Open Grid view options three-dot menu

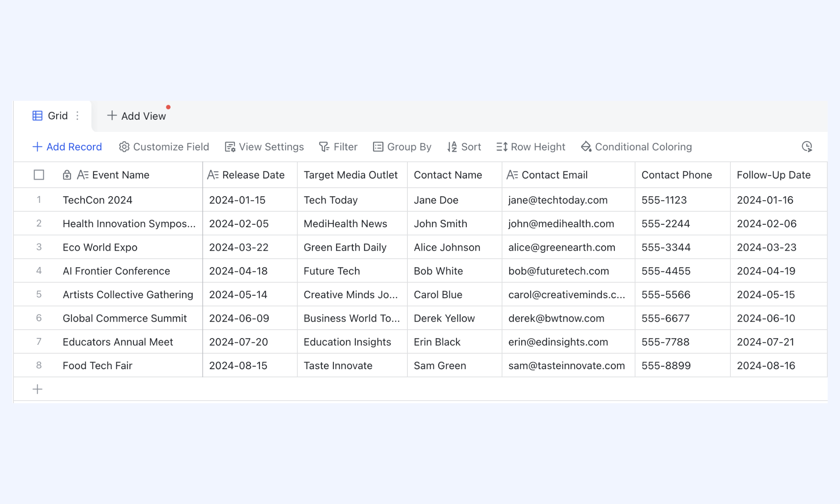[77, 116]
